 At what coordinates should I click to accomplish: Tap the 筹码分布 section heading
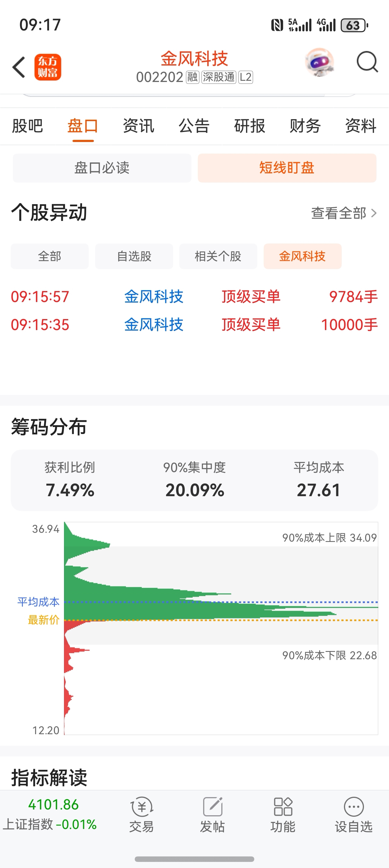point(49,427)
